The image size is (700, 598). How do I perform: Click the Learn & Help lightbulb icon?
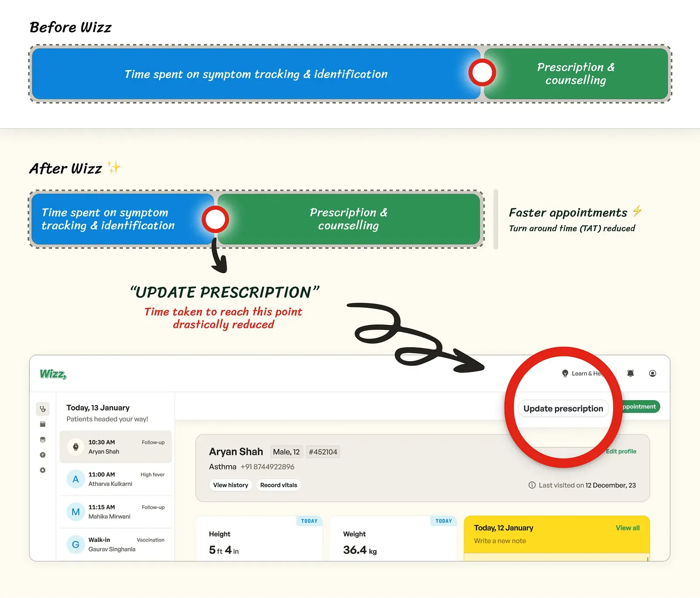tap(565, 373)
